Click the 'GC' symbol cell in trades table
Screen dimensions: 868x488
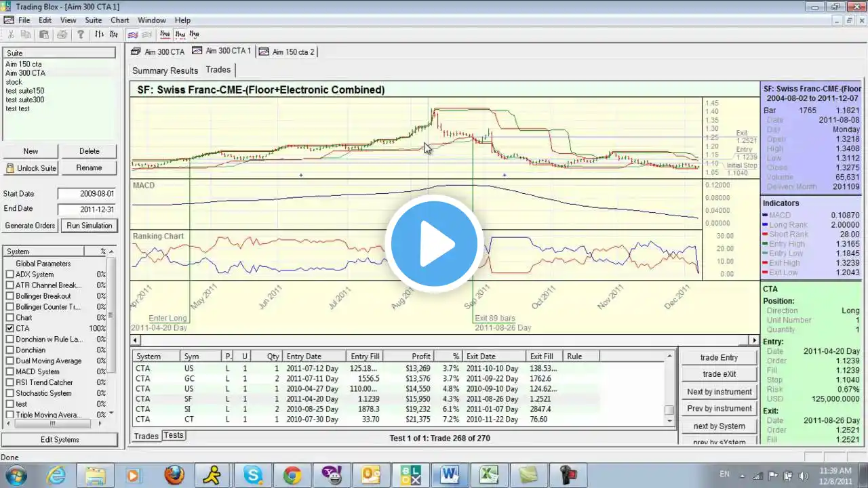189,379
